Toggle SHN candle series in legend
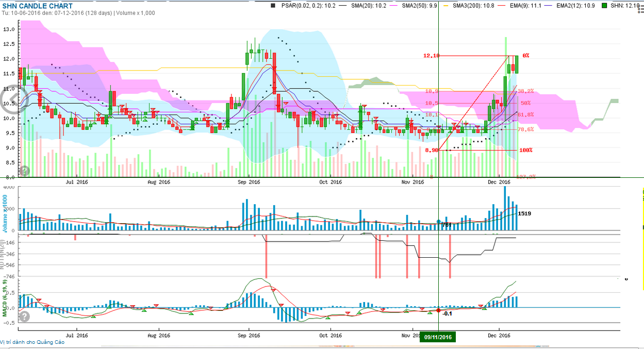The image size is (644, 349). click(x=626, y=6)
